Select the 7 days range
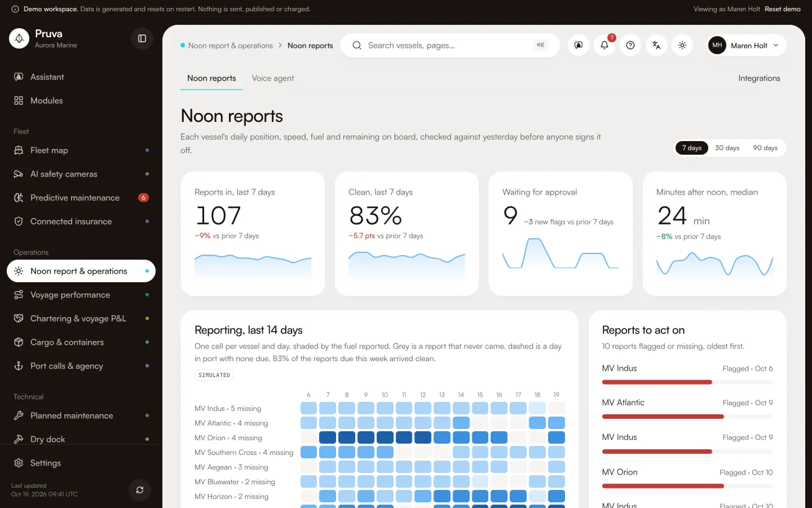812x508 pixels. [x=692, y=148]
